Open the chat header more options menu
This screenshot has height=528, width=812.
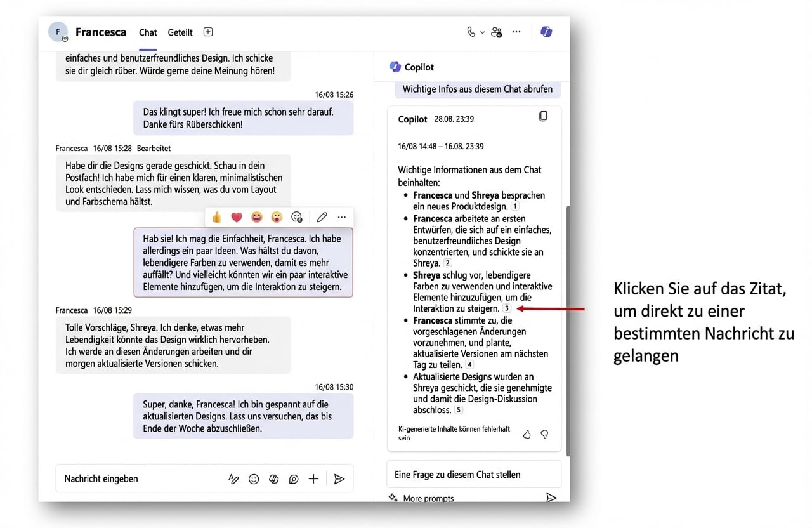[x=516, y=31]
